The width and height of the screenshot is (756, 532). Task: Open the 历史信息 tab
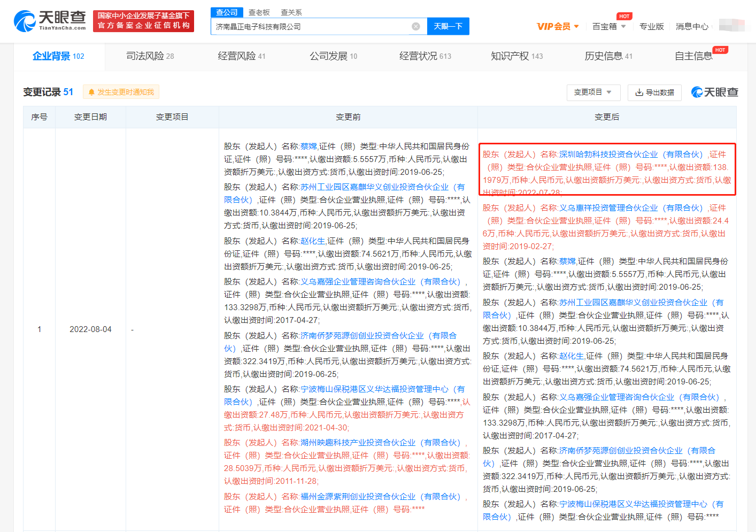[x=608, y=56]
